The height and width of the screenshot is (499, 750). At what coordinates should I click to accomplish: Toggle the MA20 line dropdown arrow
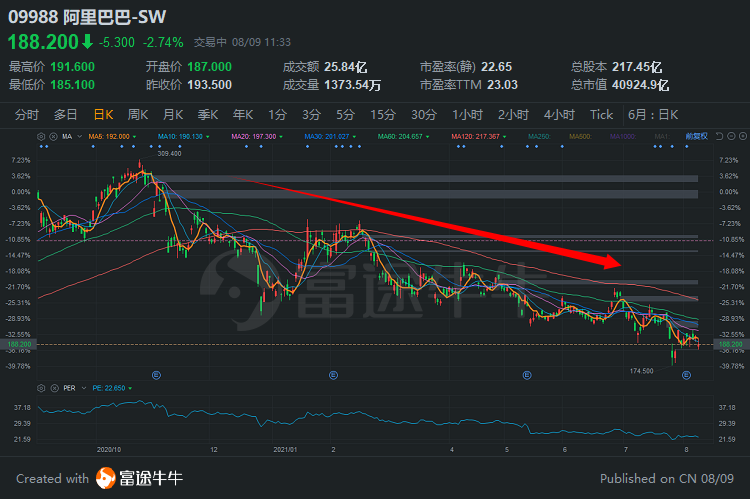281,137
